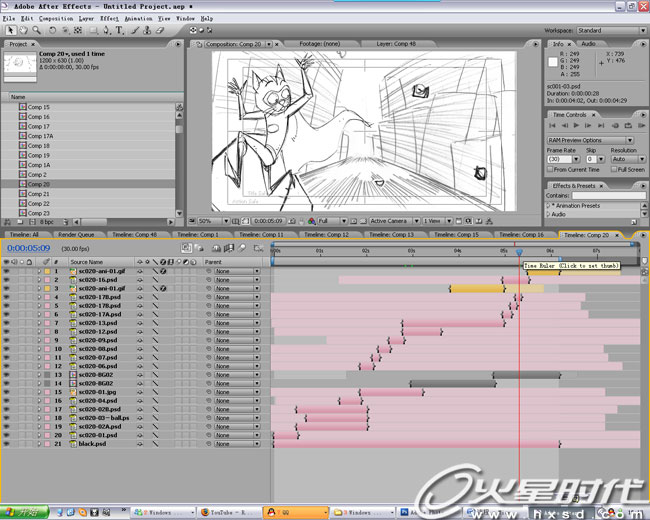Select the Hand tool

(x=24, y=30)
